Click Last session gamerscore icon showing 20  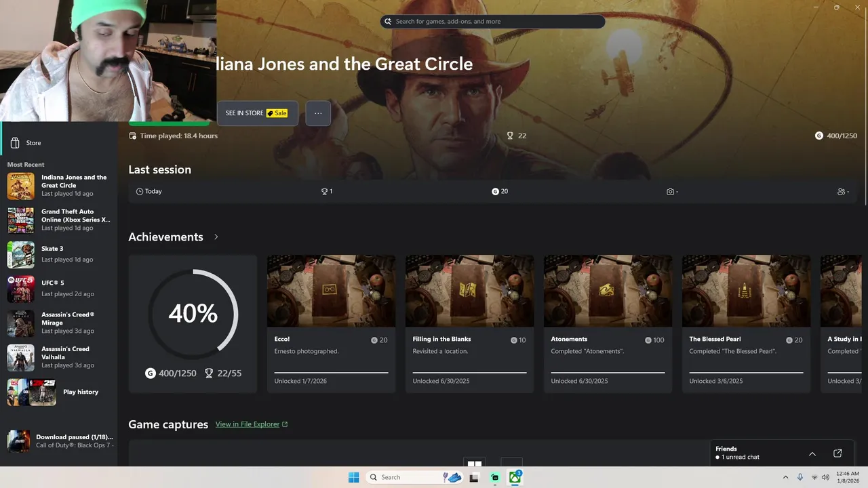(495, 192)
